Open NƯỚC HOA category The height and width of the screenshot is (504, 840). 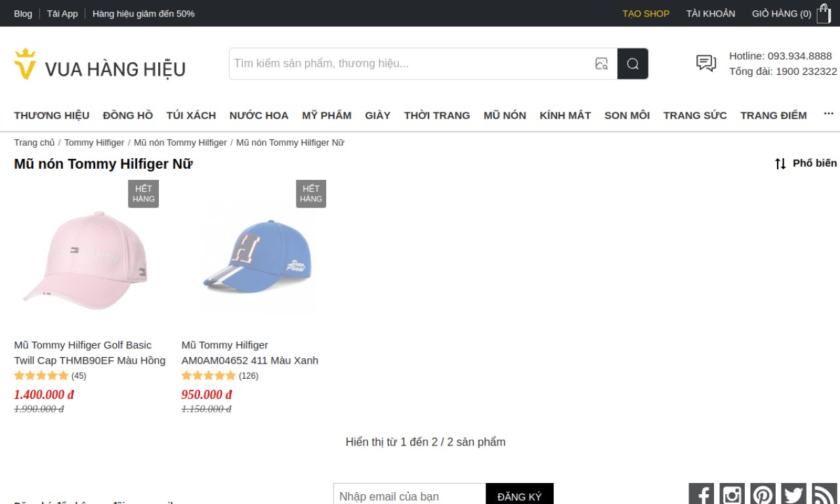tap(259, 115)
